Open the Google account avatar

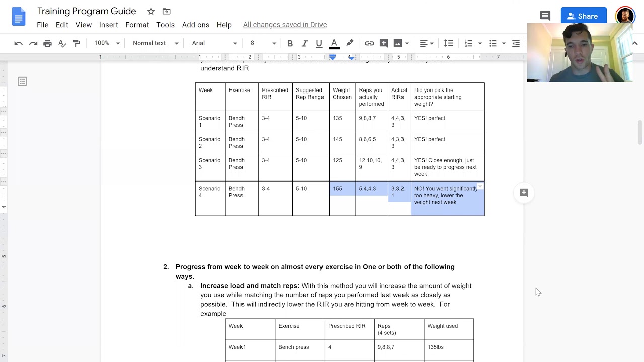625,16
